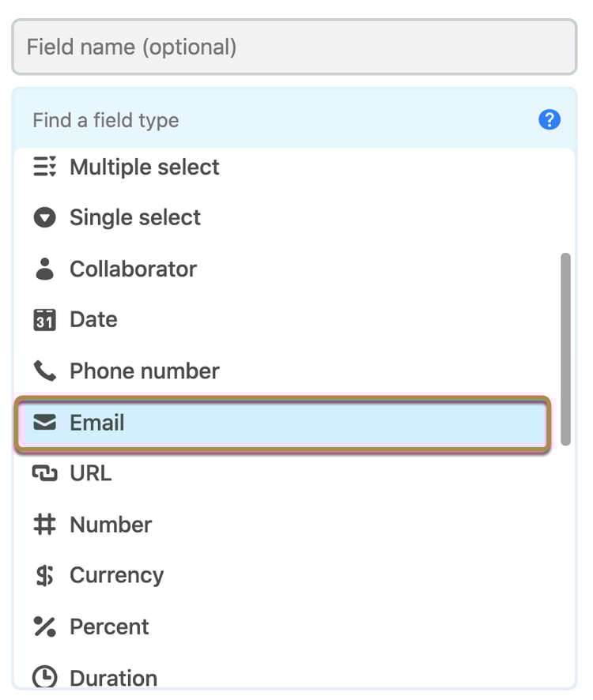Click the Email envelope icon
The height and width of the screenshot is (700, 593).
45,423
